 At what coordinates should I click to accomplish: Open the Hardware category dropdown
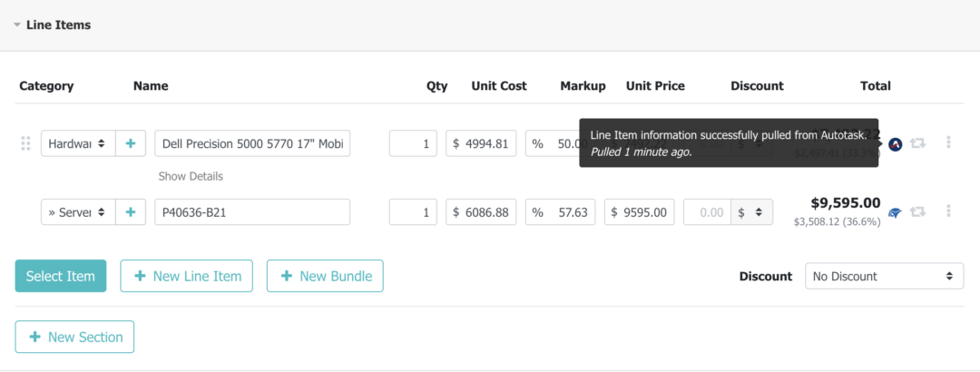pos(78,143)
